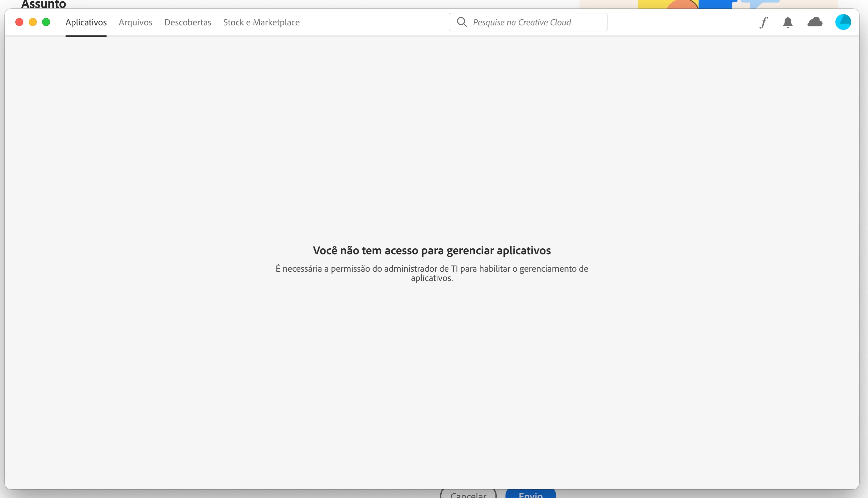Viewport: 868px width, 498px height.
Task: Open the Stock e Marketplace tab
Action: (261, 22)
